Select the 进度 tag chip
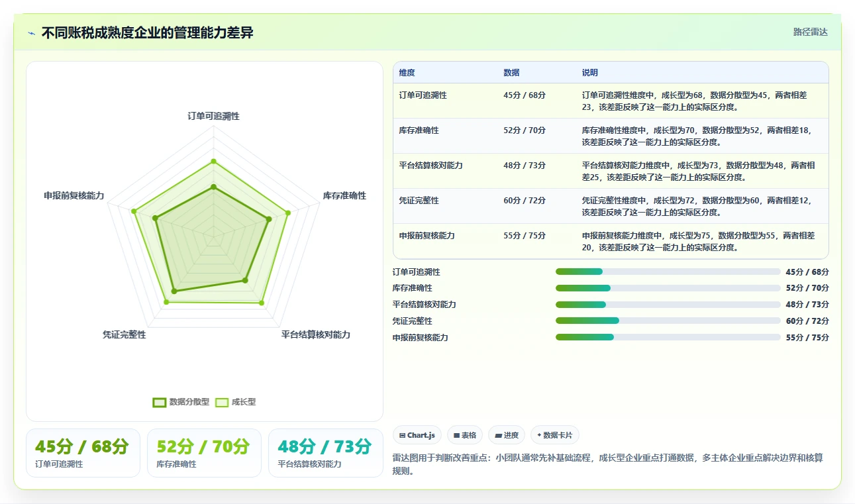 click(507, 435)
